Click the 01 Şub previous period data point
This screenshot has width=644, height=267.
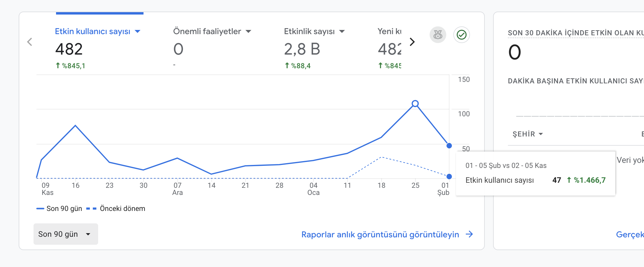pyautogui.click(x=449, y=177)
